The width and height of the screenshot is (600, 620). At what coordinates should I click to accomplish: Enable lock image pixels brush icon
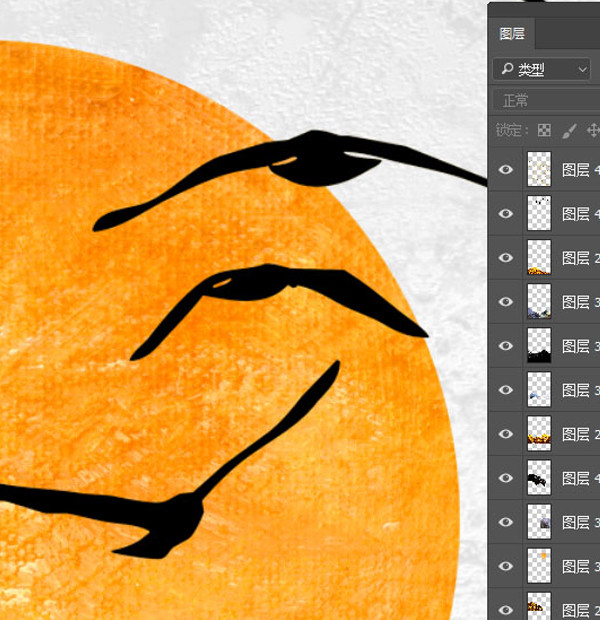(x=569, y=130)
